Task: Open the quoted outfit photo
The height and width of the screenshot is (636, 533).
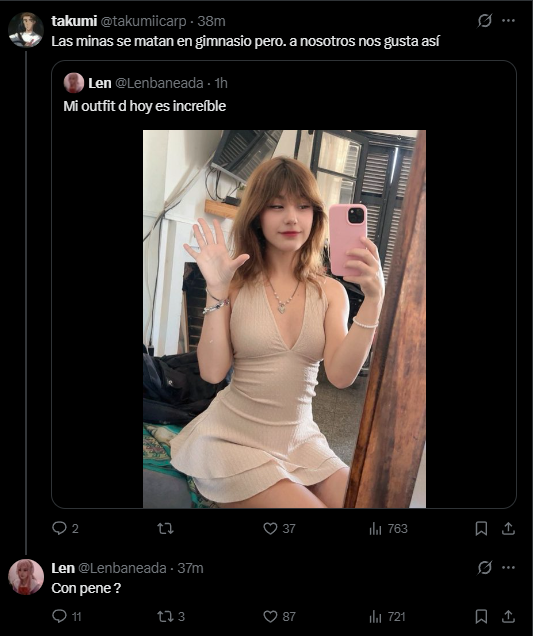Action: coord(284,319)
